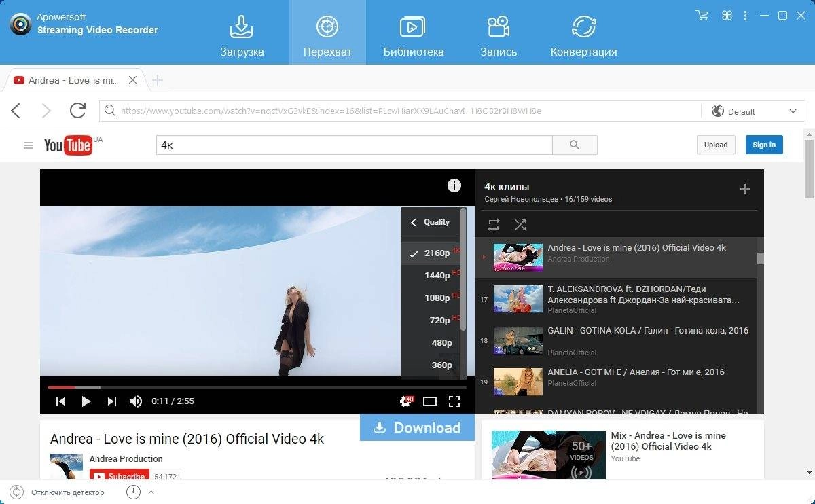
Task: Seek in the video progress bar
Action: [257, 387]
